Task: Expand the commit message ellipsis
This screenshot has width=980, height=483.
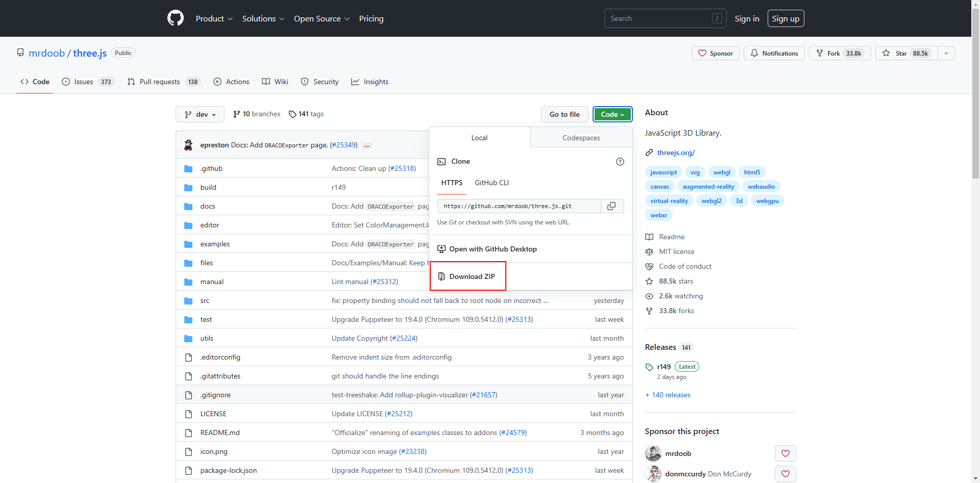Action: pos(366,146)
